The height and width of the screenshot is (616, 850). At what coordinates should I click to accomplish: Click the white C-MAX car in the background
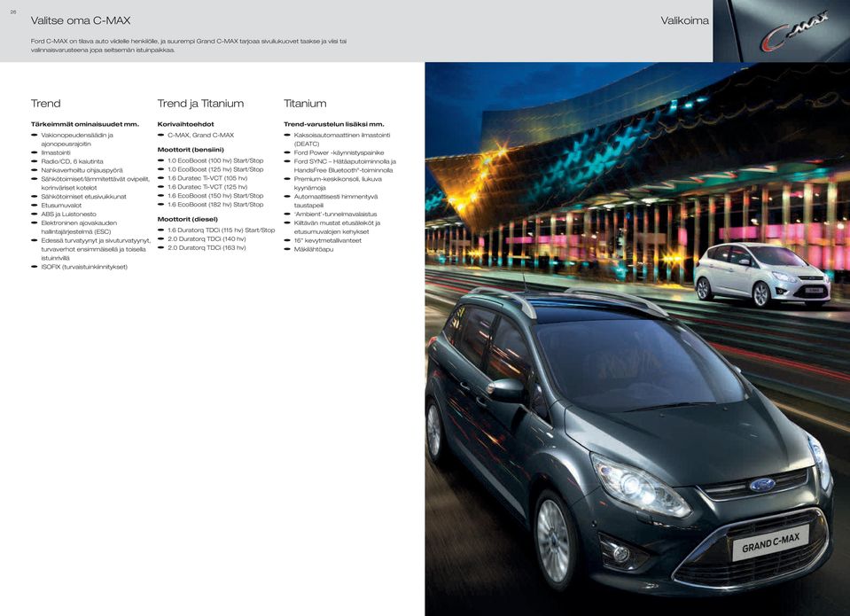point(761,275)
